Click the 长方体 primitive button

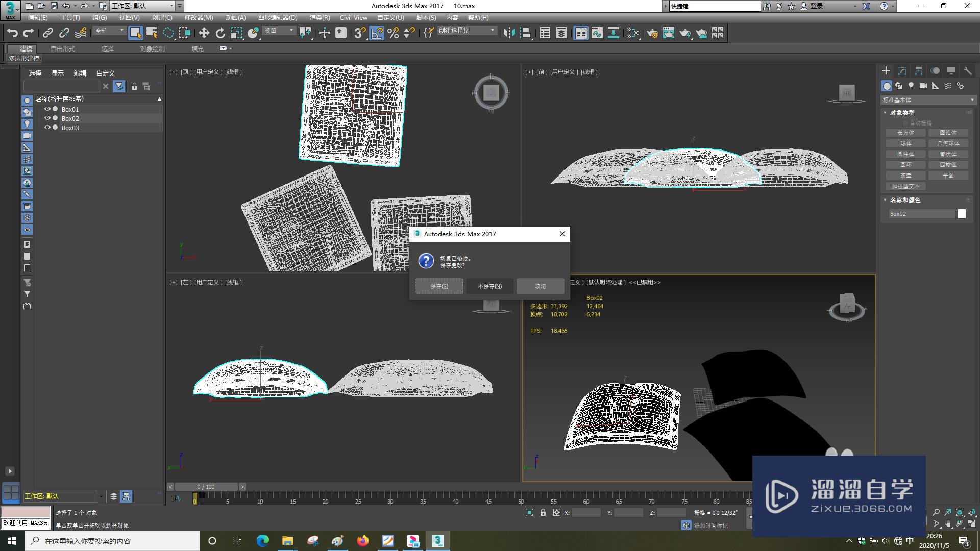(905, 133)
